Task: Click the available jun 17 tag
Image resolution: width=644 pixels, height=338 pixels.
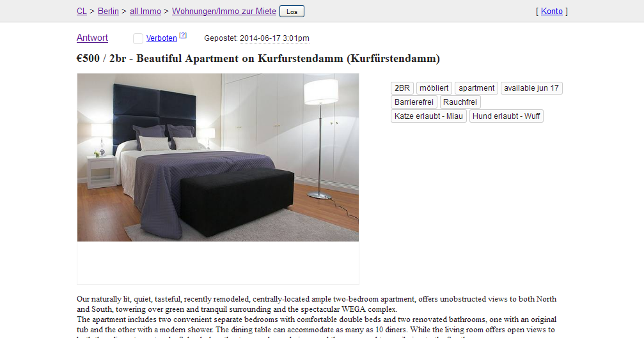Action: pos(531,88)
